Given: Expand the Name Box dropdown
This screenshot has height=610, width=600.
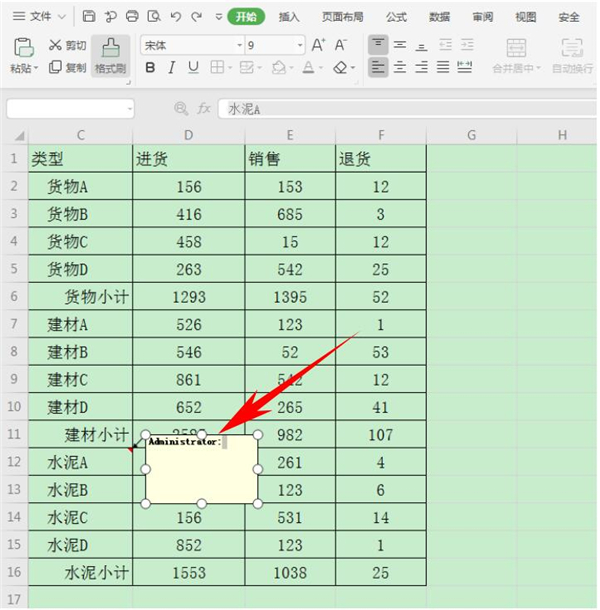Looking at the screenshot, I should coord(129,108).
